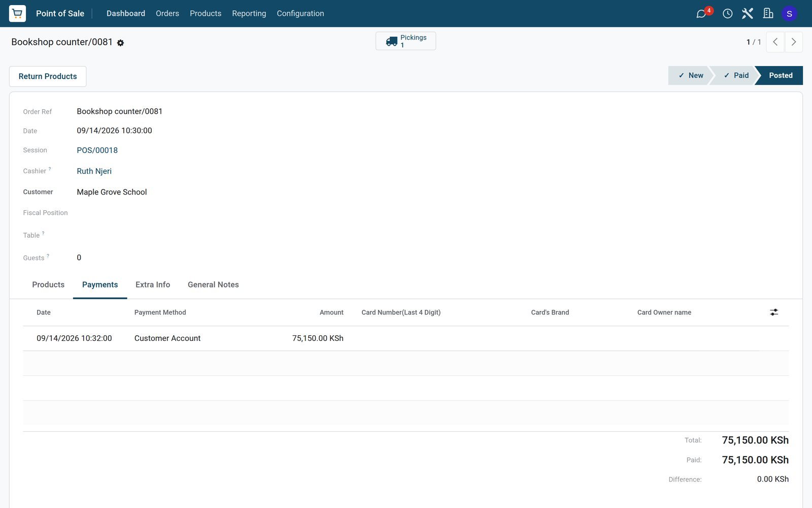
Task: Go to the previous record arrow
Action: [775, 42]
